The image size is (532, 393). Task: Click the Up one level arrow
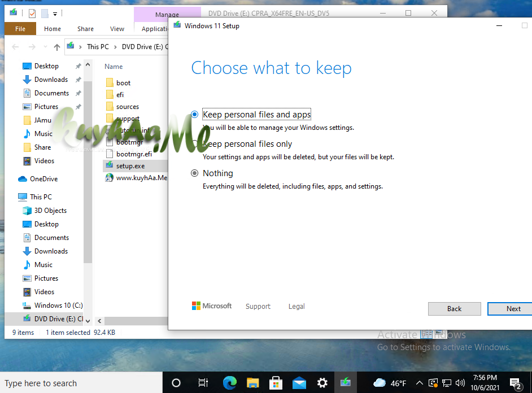point(57,47)
